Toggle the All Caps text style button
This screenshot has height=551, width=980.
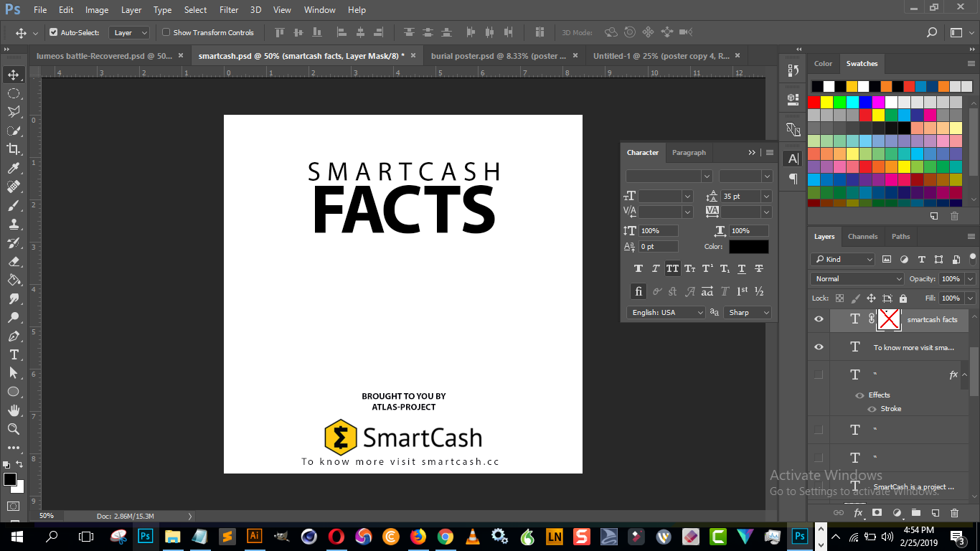coord(672,268)
